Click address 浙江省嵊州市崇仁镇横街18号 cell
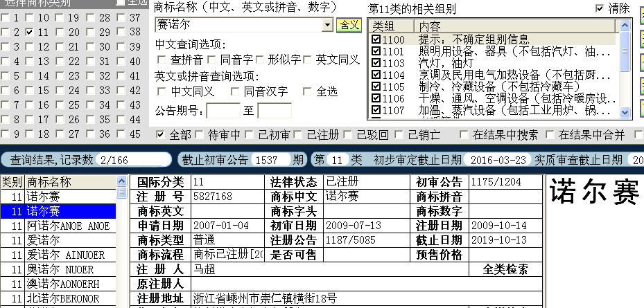644x308 pixels. point(367,298)
